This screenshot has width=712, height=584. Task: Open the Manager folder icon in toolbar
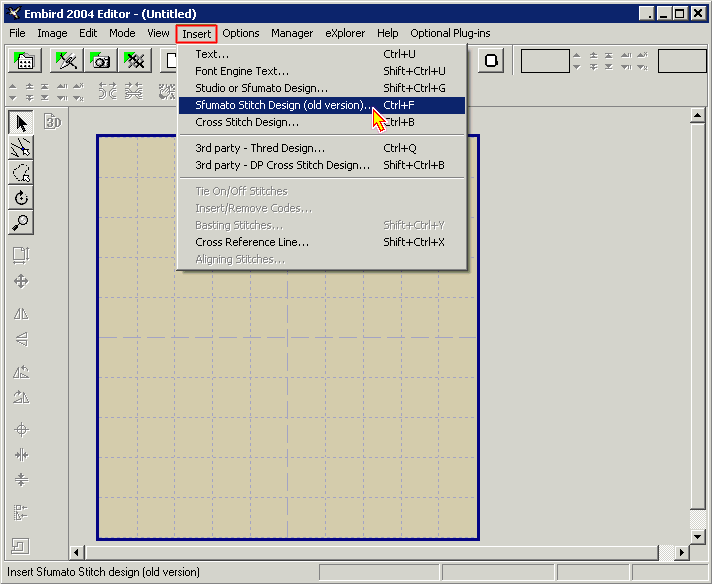click(x=25, y=60)
